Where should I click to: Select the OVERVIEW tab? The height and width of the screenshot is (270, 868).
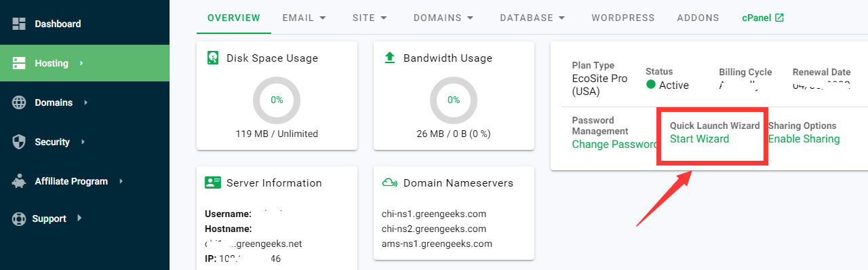(x=234, y=18)
